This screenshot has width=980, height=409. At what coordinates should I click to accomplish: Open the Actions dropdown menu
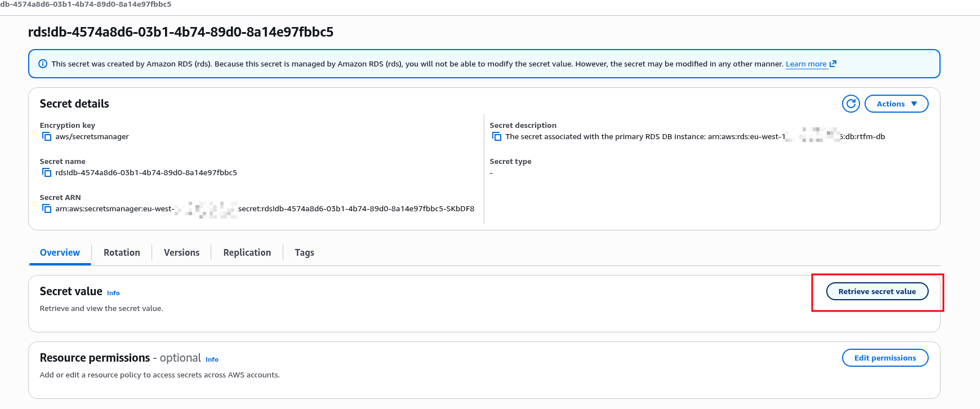click(896, 104)
